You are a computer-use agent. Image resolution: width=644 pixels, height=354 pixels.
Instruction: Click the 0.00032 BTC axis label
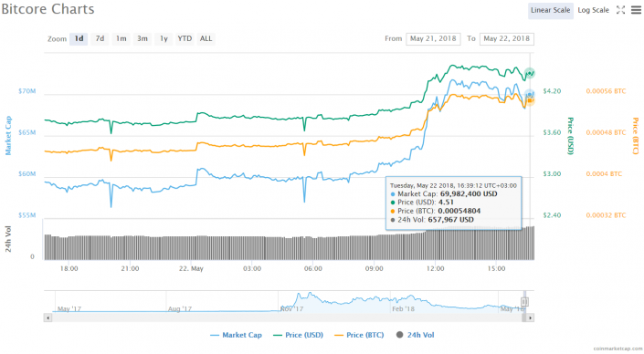[x=606, y=215]
